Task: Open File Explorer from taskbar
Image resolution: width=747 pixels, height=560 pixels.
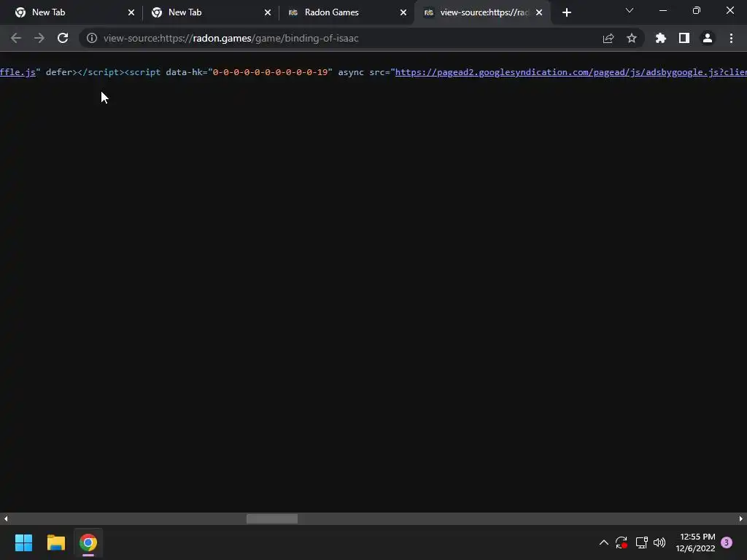Action: [x=55, y=542]
